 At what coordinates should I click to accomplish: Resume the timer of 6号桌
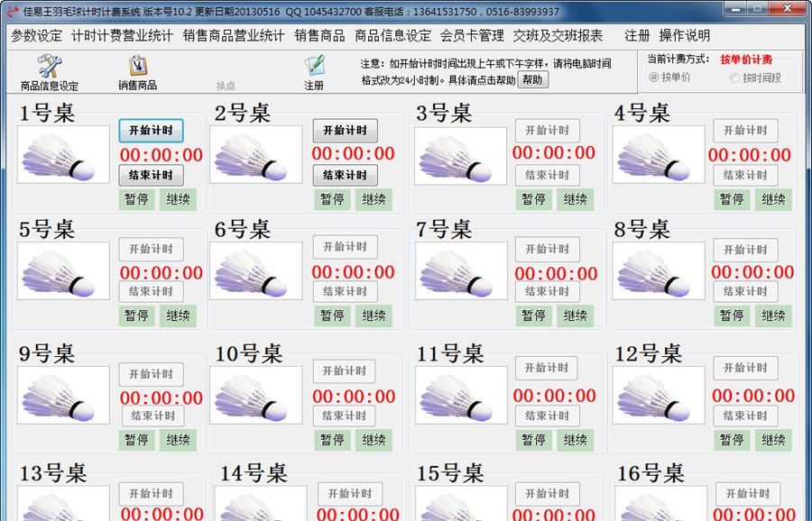coord(374,315)
